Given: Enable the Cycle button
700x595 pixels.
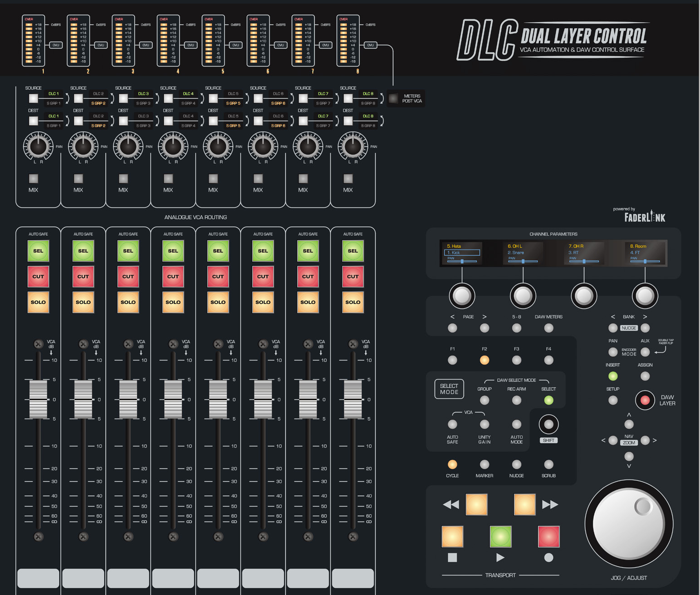Looking at the screenshot, I should [x=452, y=464].
